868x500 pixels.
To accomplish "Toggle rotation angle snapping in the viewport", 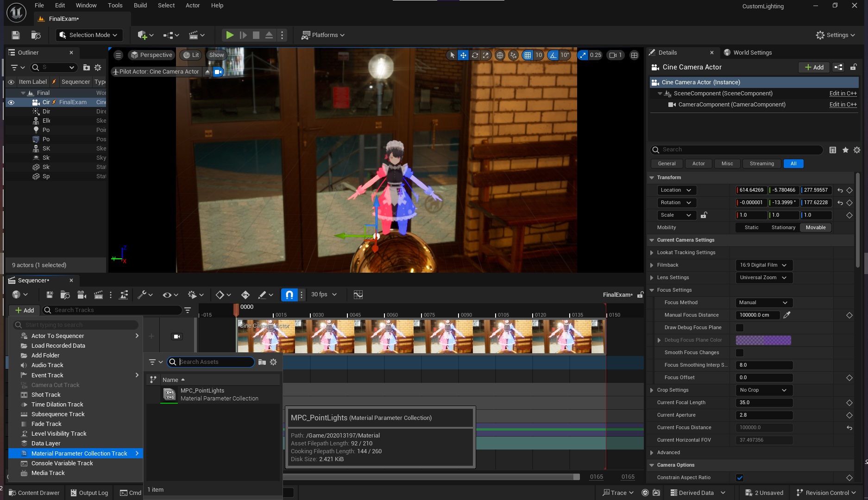I will point(553,55).
